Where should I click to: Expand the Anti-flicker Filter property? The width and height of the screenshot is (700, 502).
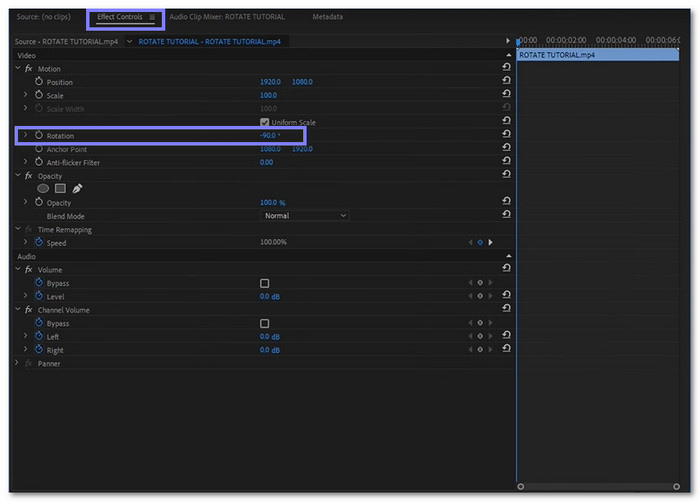coord(25,162)
